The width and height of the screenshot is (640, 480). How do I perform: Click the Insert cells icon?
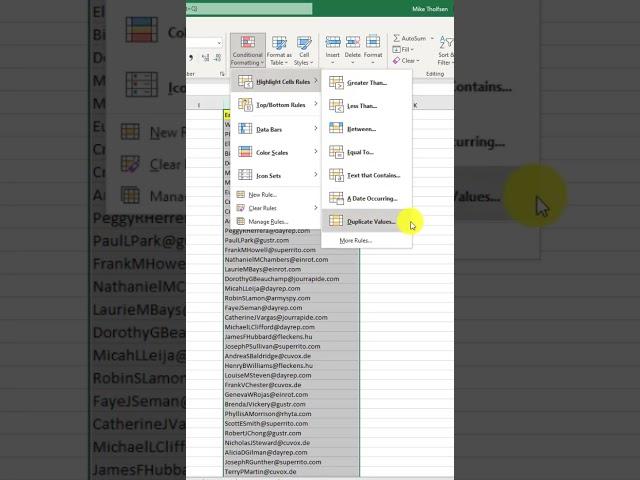point(333,42)
